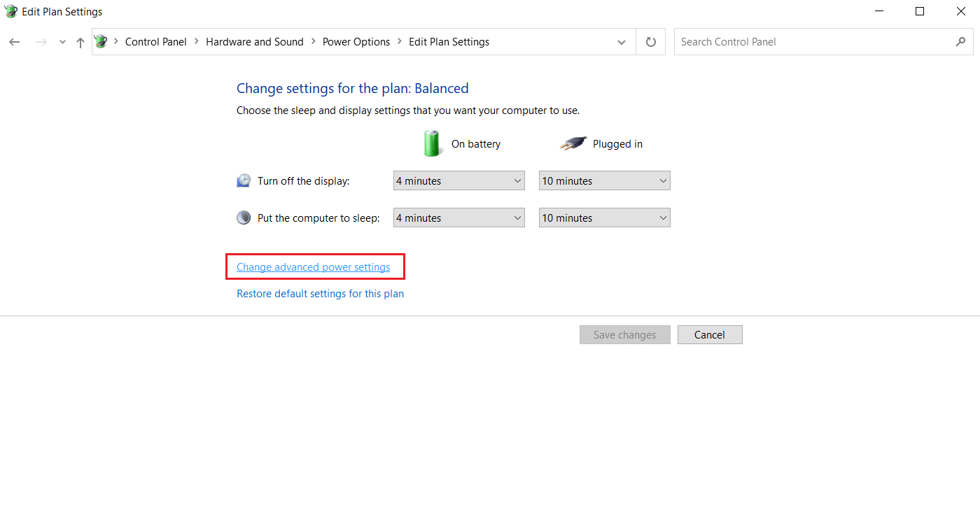Navigate to the Power Options breadcrumb
Screen dimensions: 980x512
click(x=356, y=42)
